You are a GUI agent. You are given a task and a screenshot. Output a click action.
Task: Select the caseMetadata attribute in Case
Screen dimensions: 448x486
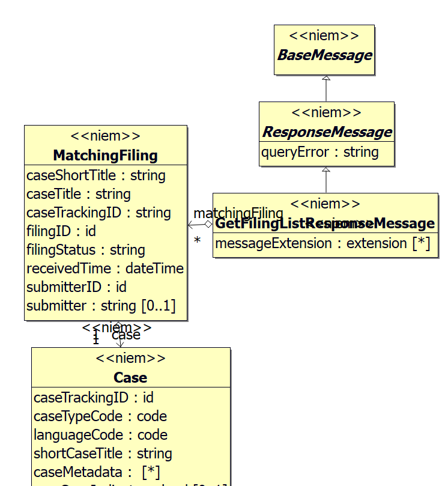point(97,472)
